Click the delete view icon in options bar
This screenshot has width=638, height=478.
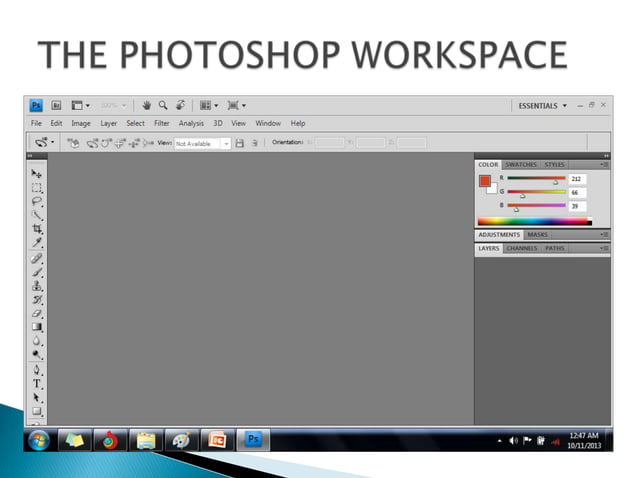tap(254, 143)
